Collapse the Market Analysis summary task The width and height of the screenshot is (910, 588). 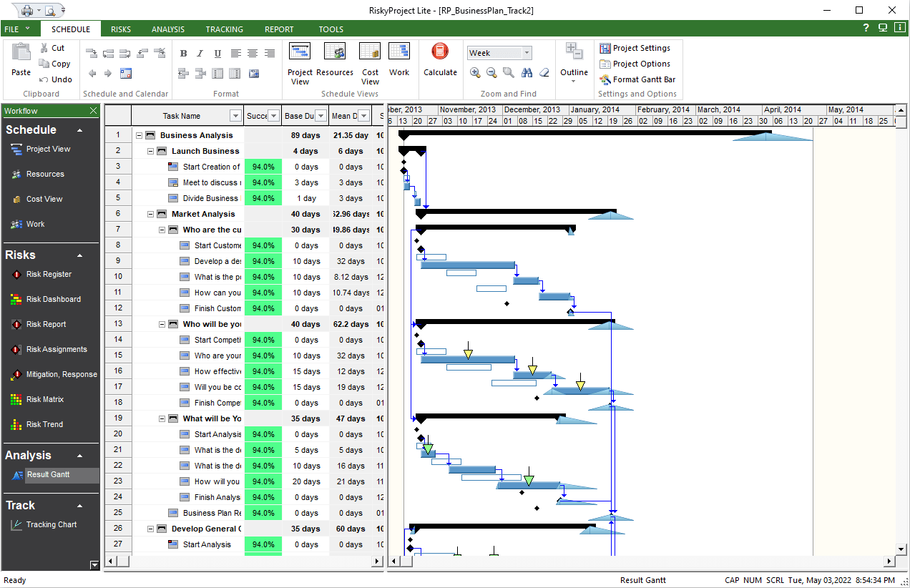150,214
